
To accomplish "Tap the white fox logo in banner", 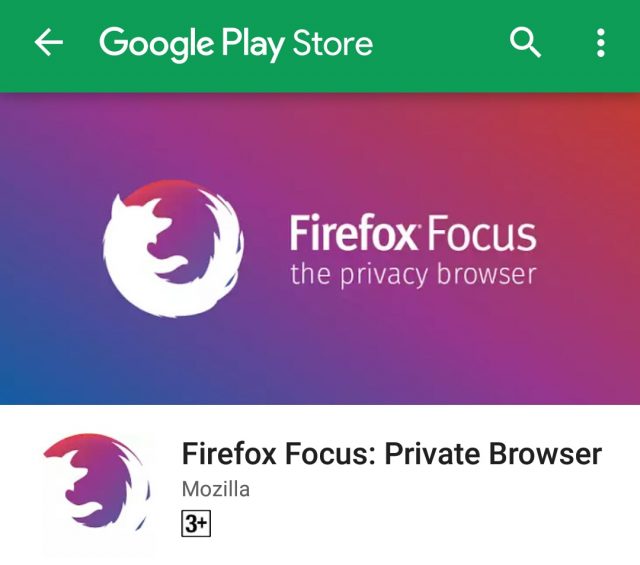I will pyautogui.click(x=173, y=249).
